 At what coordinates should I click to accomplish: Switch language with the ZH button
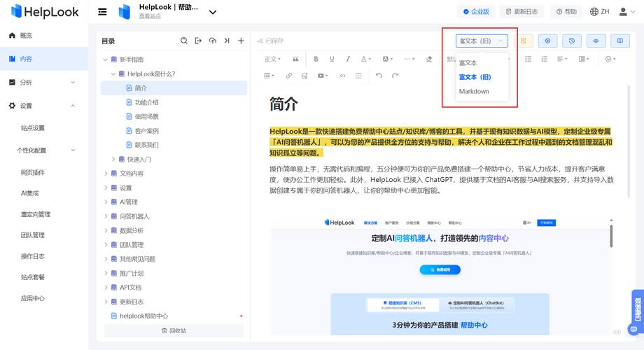click(x=600, y=11)
